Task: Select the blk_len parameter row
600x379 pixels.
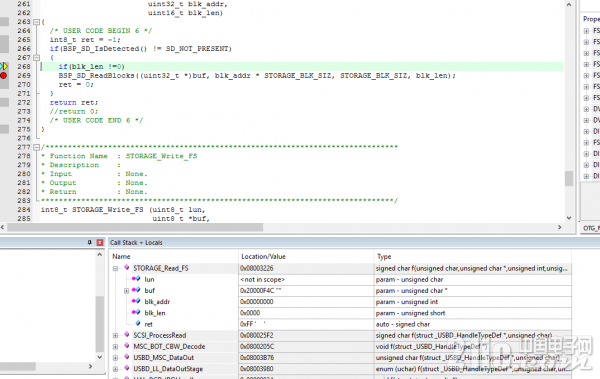Action: click(x=341, y=313)
